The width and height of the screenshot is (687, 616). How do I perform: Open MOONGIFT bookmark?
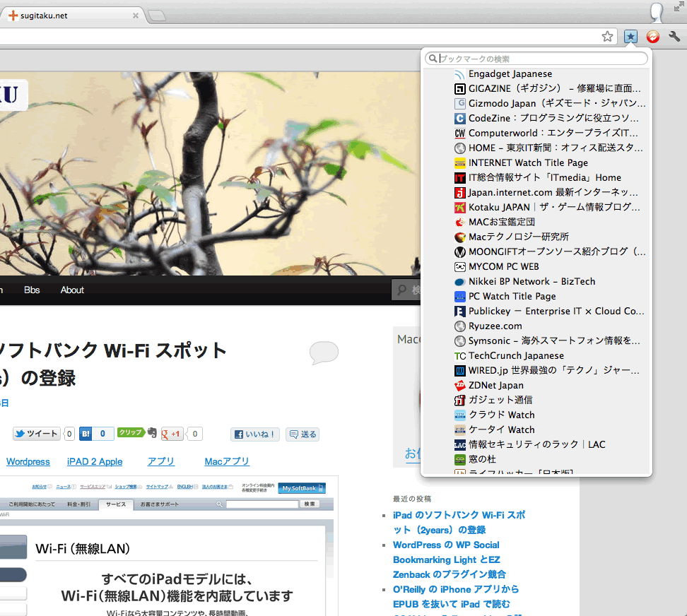coord(536,251)
